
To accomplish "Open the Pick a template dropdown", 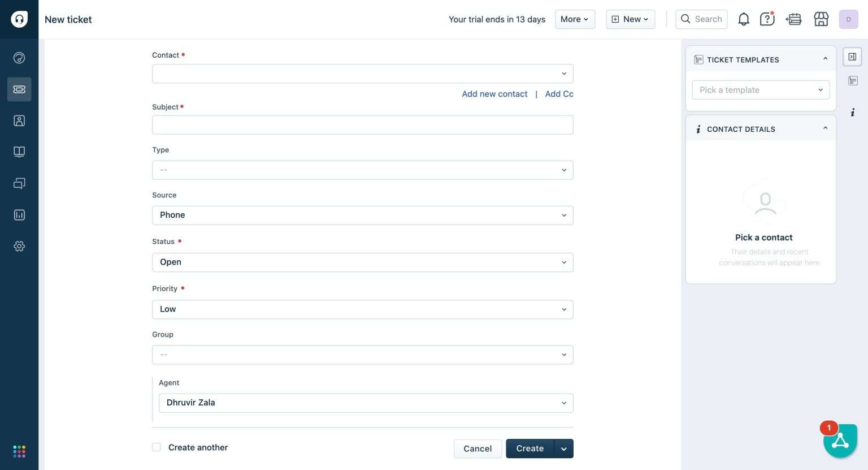I will (x=760, y=89).
